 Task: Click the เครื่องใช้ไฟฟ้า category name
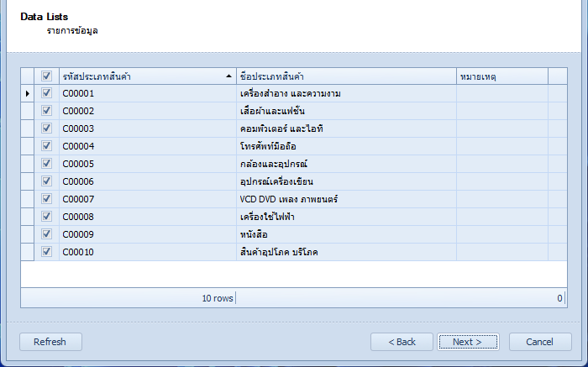267,217
